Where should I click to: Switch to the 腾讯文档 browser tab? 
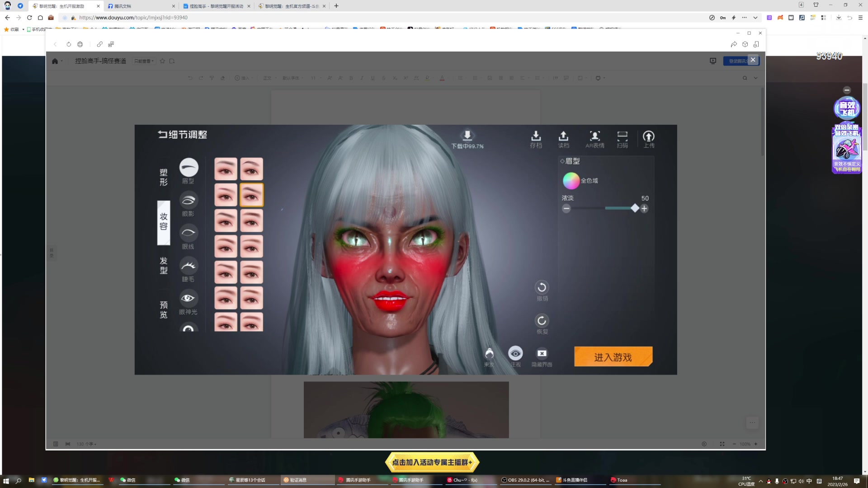coord(141,6)
